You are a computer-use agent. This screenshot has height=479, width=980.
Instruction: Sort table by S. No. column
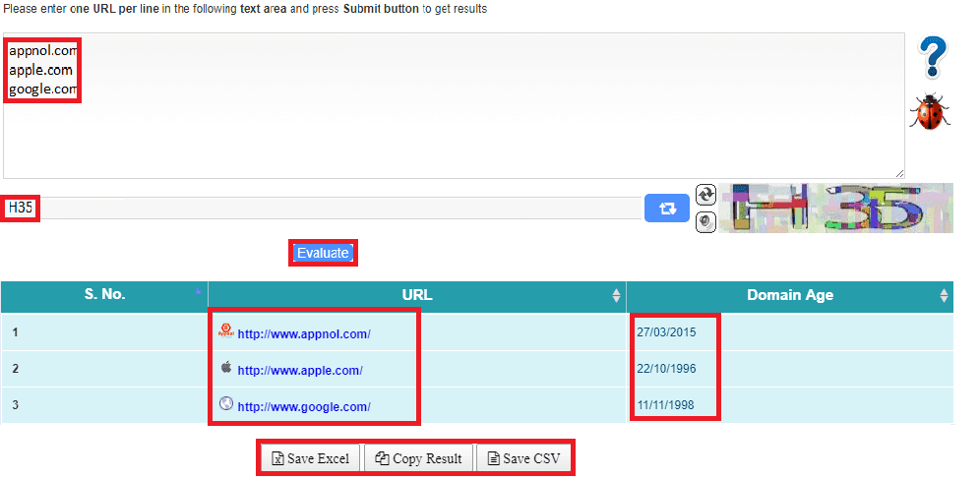click(104, 295)
